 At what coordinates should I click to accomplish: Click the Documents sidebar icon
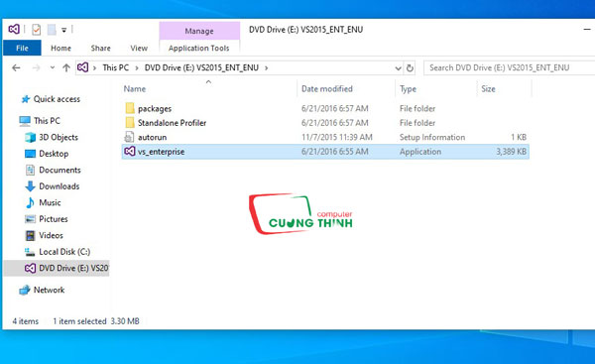point(30,170)
